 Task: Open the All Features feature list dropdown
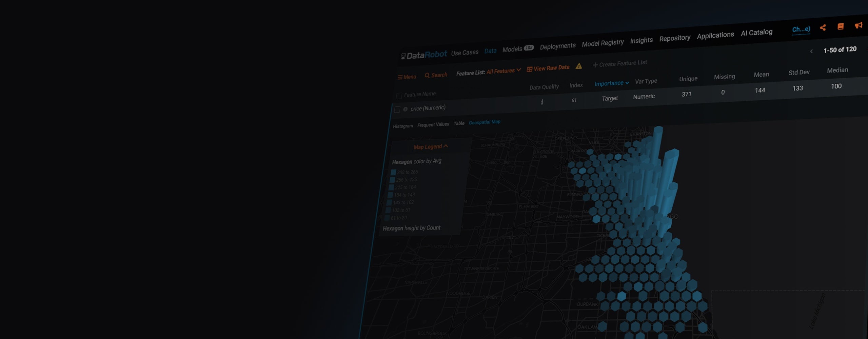click(504, 71)
